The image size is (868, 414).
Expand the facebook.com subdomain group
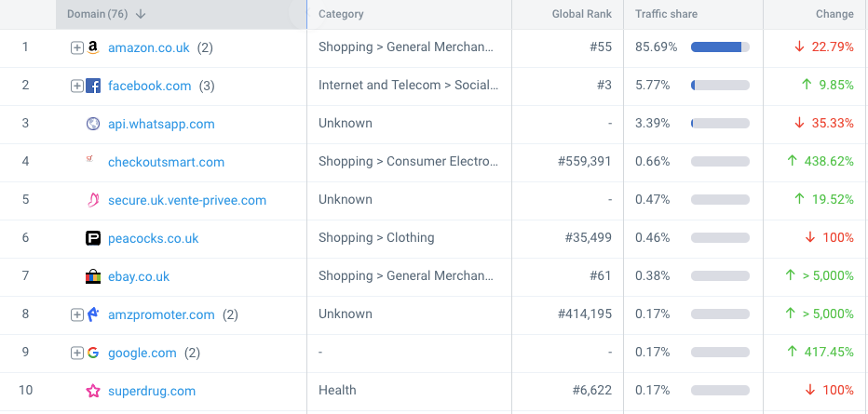pyautogui.click(x=77, y=87)
